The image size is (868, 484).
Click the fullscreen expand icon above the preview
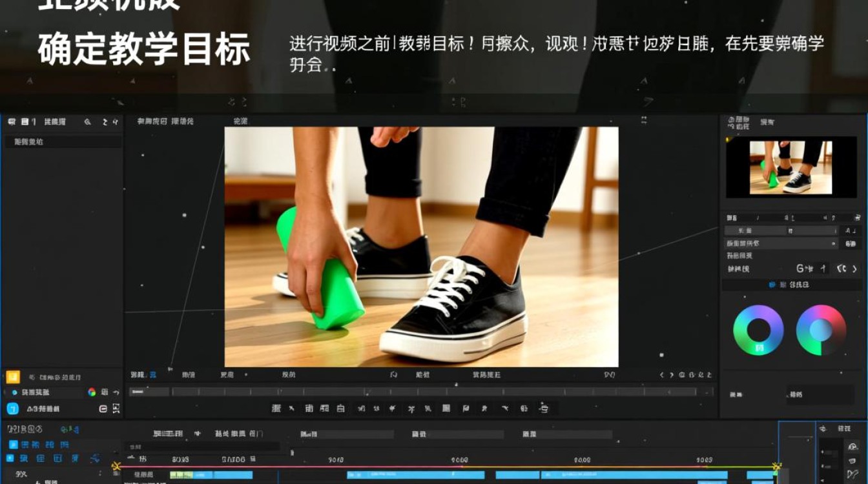coord(643,120)
